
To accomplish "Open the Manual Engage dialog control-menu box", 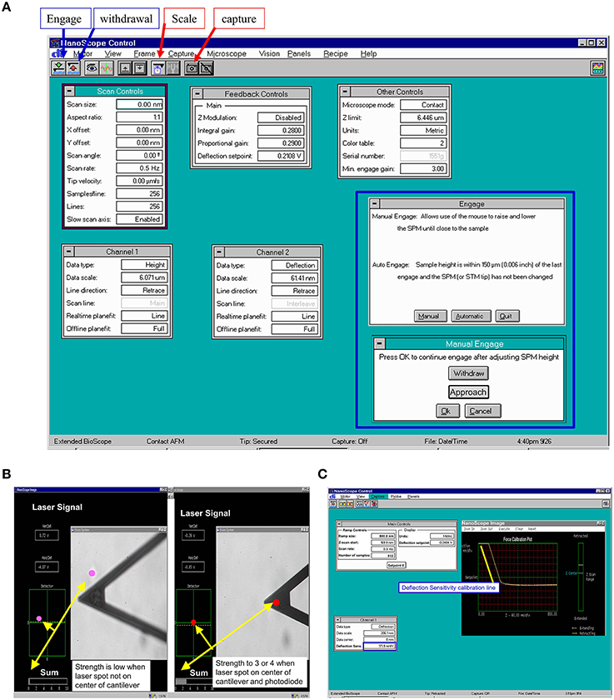I will [379, 343].
